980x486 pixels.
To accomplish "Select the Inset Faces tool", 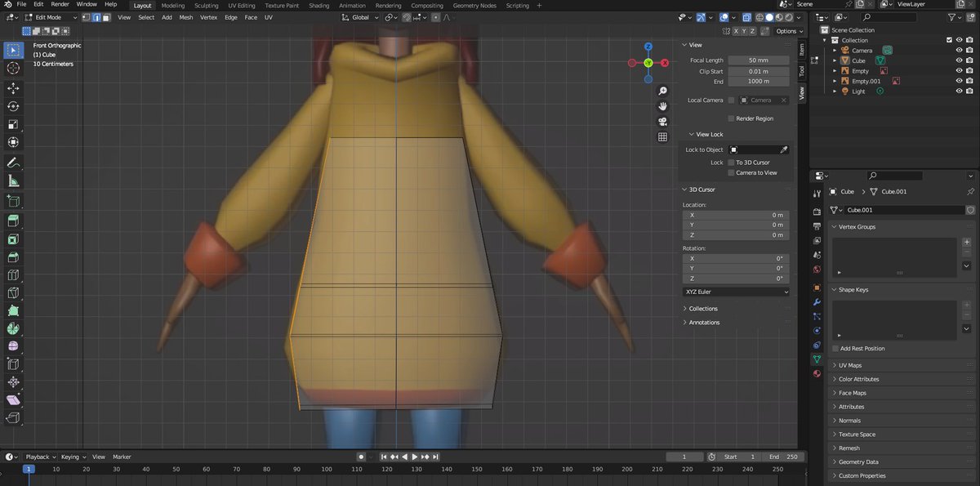I will click(13, 239).
